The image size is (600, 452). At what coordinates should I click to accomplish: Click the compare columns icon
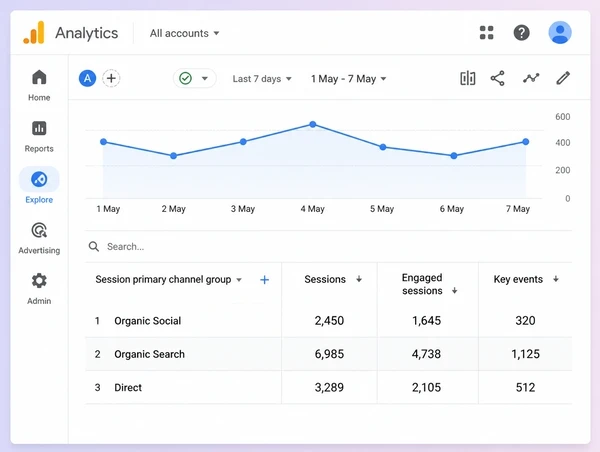[x=467, y=78]
